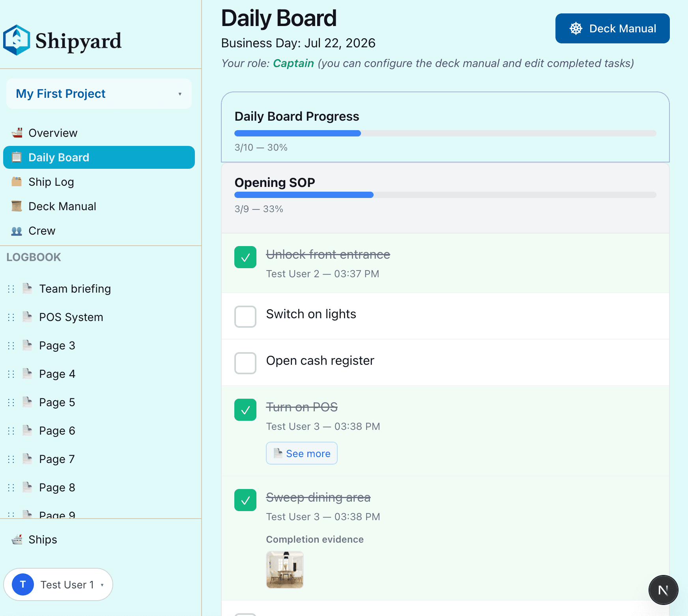Click the Shipyard logo icon
Viewport: 688px width, 616px height.
pyautogui.click(x=17, y=40)
